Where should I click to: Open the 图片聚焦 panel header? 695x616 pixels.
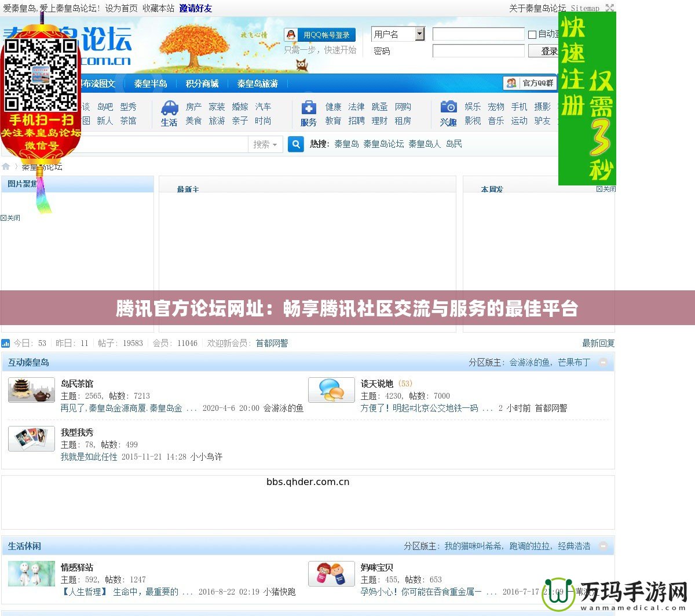(23, 184)
